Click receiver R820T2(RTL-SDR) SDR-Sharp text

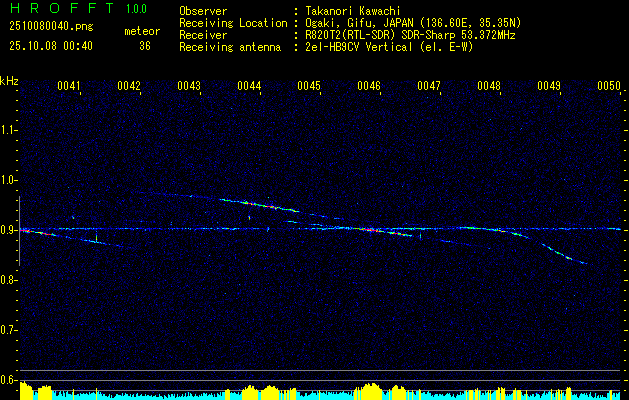(410, 35)
